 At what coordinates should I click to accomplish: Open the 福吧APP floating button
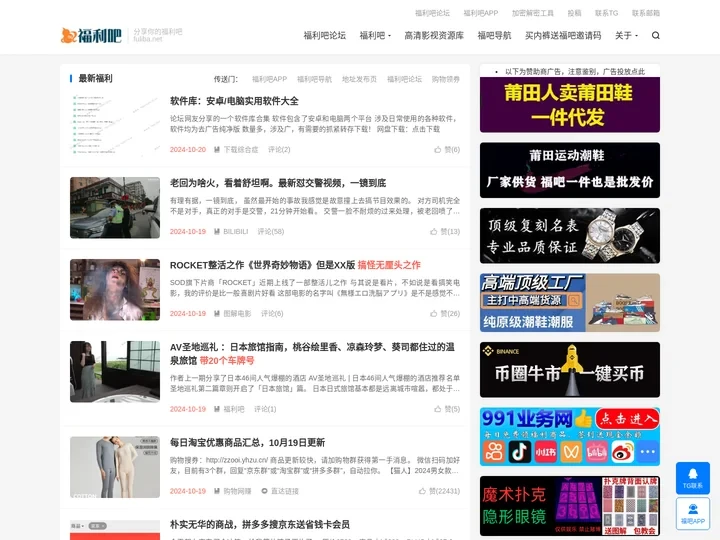pyautogui.click(x=692, y=513)
